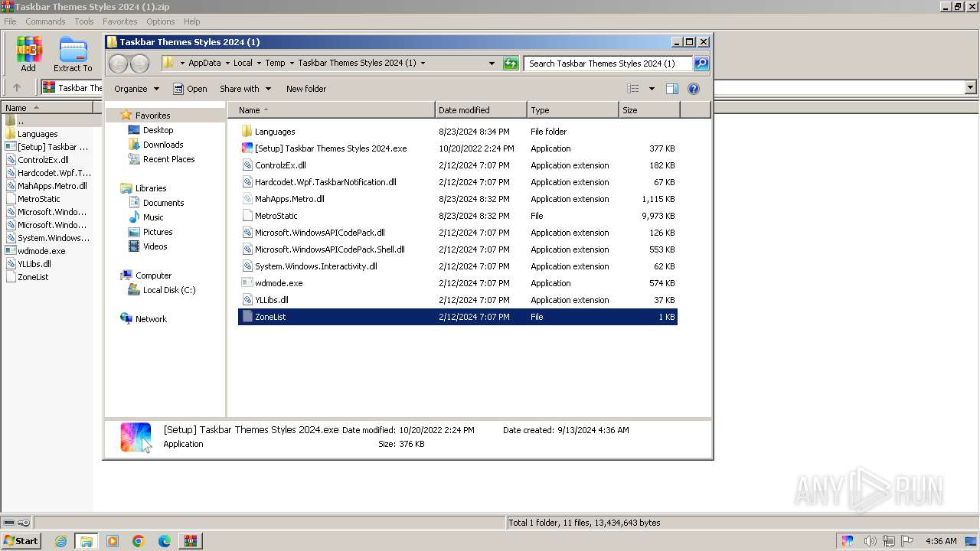This screenshot has width=980, height=551.
Task: Refresh the Explorer folder view
Action: point(511,64)
